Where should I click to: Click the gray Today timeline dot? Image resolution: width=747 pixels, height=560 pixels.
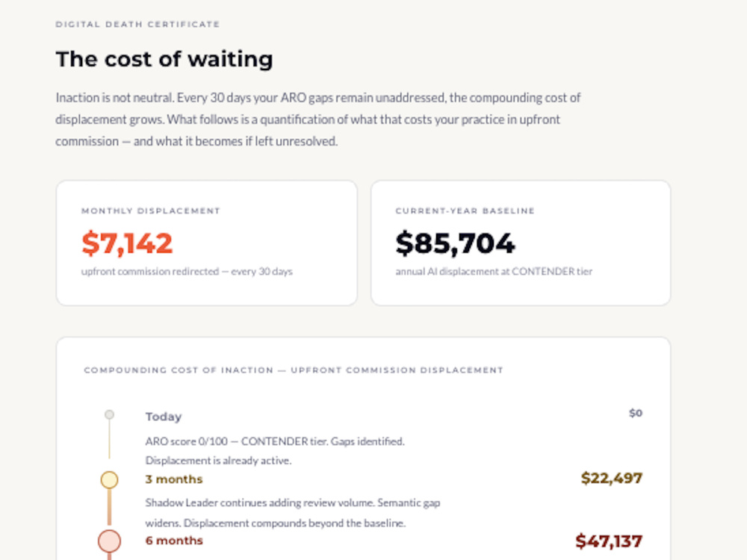pos(109,414)
